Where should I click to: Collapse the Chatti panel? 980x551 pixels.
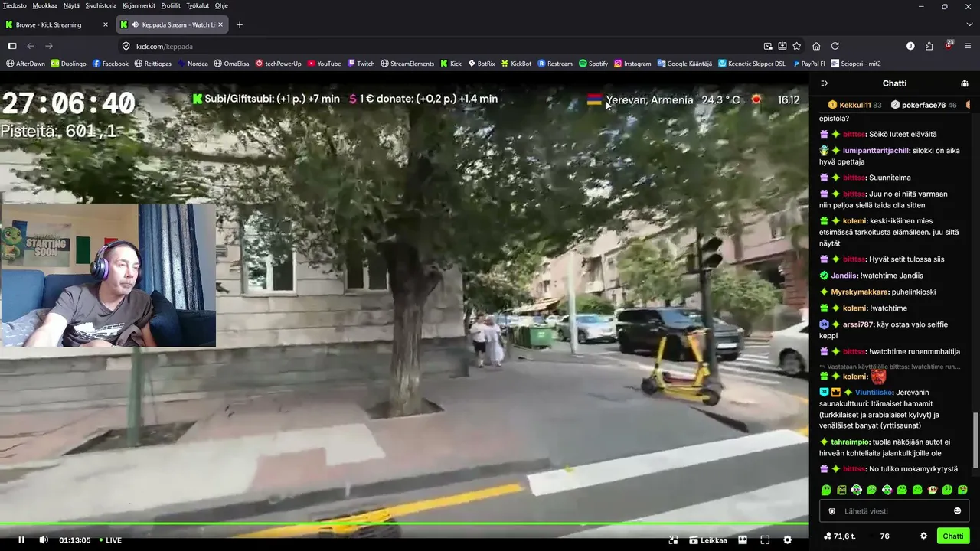pyautogui.click(x=825, y=83)
